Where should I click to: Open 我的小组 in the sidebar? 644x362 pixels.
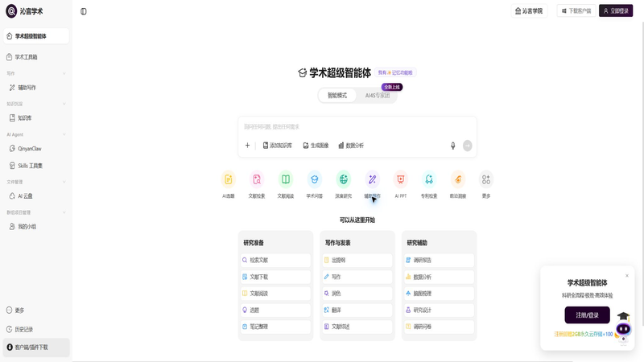point(36,227)
